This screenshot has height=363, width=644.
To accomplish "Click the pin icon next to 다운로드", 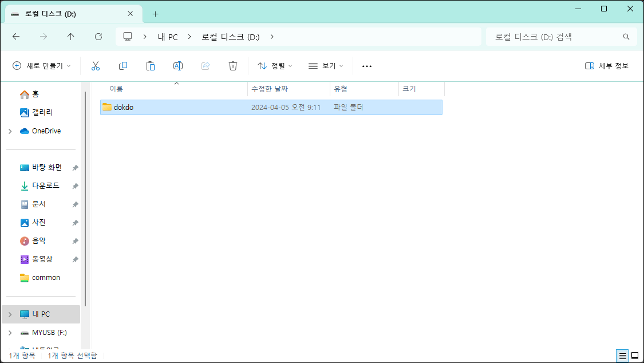I will pos(75,186).
